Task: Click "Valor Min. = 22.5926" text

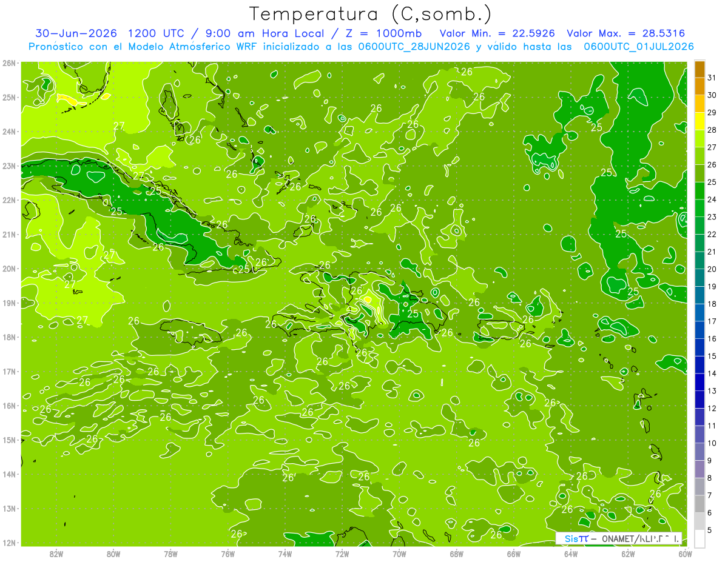Action: 498,33
